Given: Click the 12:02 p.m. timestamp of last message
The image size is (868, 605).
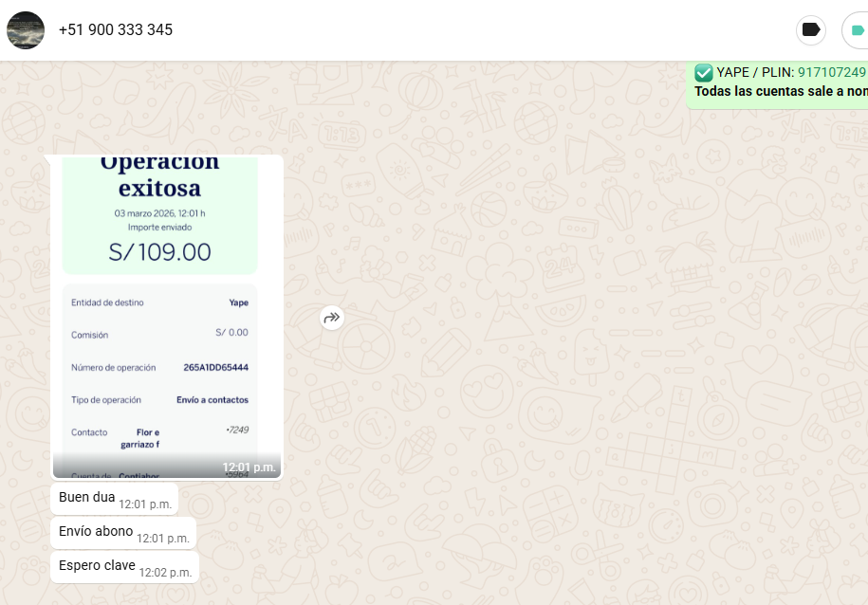Looking at the screenshot, I should 165,573.
